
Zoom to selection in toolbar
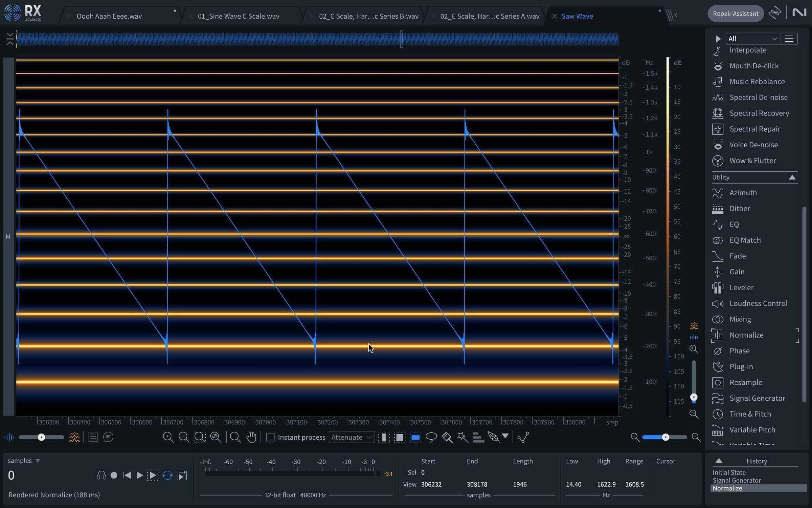pos(200,437)
